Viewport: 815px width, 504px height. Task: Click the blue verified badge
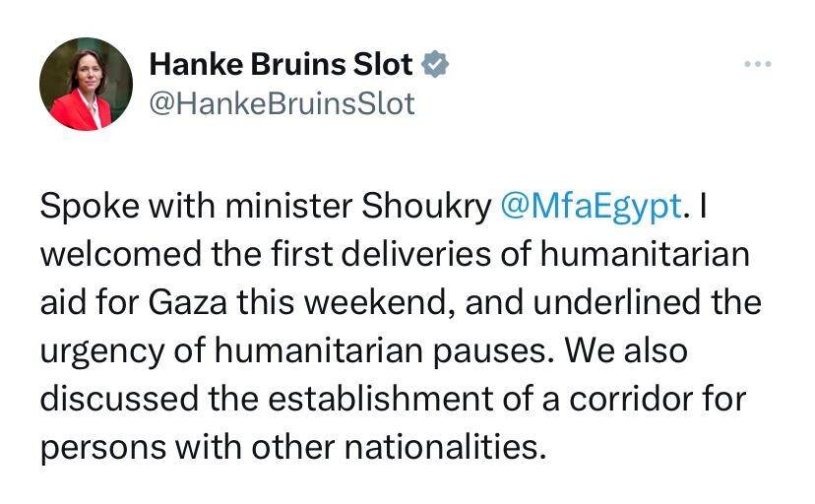point(437,65)
